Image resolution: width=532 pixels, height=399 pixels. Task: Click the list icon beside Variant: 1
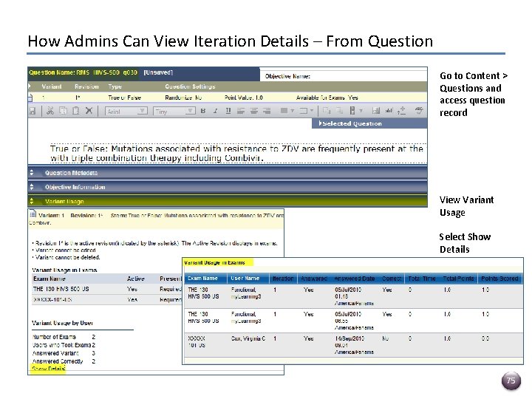click(33, 214)
